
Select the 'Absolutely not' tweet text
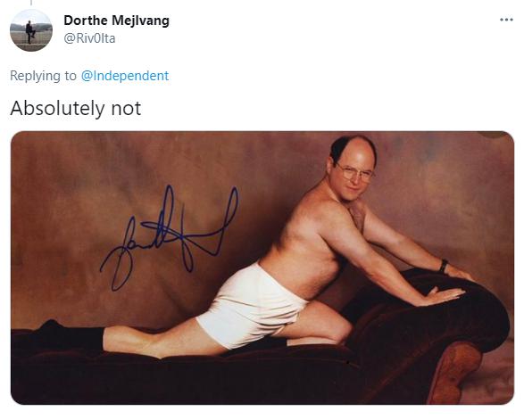pos(76,109)
